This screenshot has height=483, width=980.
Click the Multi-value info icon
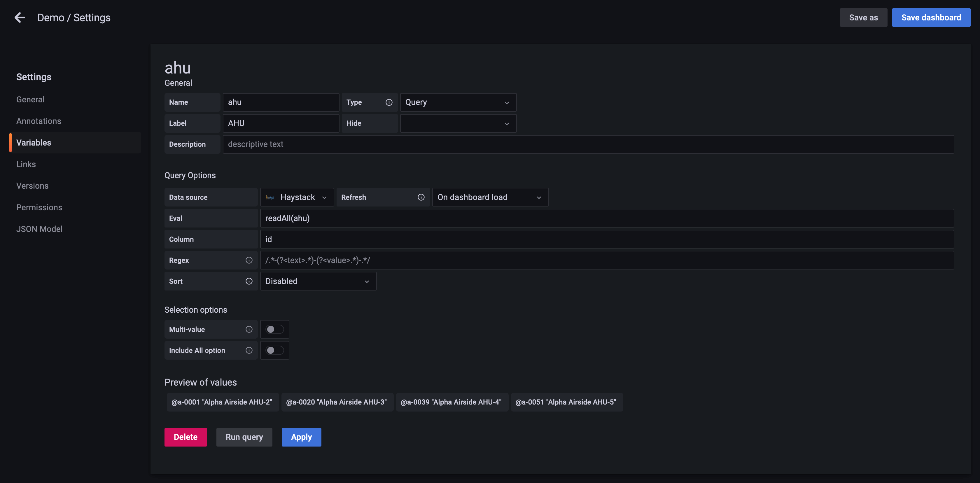tap(249, 329)
